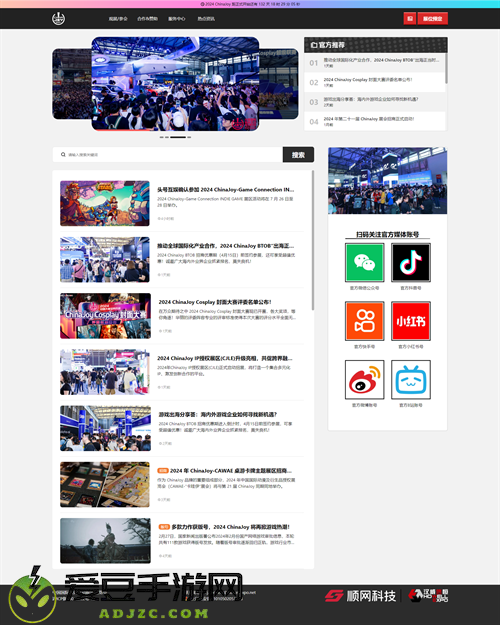
Task: Click the 官方推荐 list scrollbar
Action: (446, 68)
